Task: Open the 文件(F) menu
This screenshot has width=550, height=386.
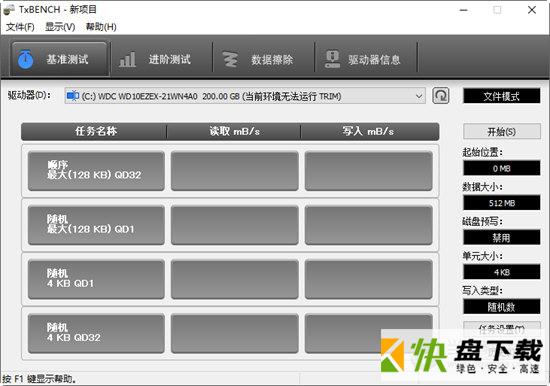Action: (x=20, y=27)
